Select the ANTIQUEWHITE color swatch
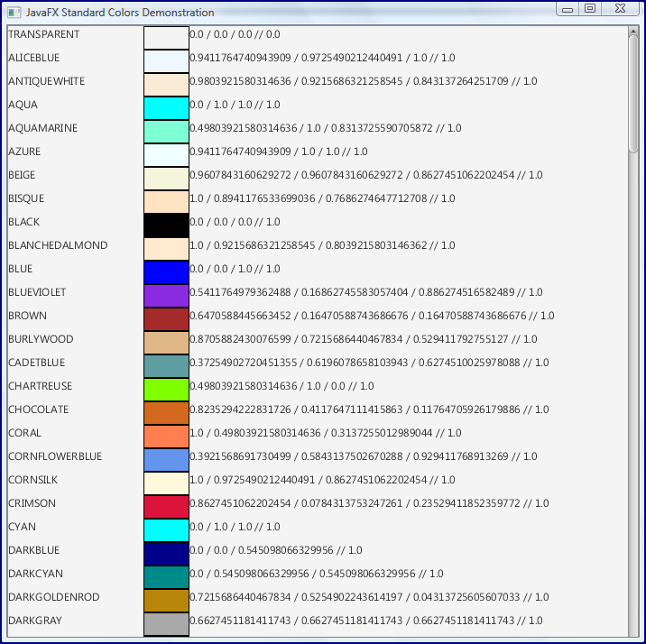This screenshot has width=646, height=644. 166,85
